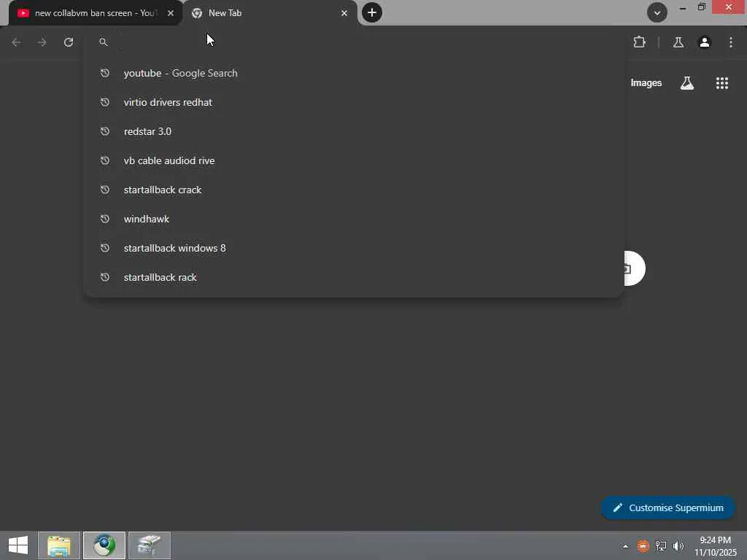
Task: Open the profile avatar menu
Action: (704, 42)
